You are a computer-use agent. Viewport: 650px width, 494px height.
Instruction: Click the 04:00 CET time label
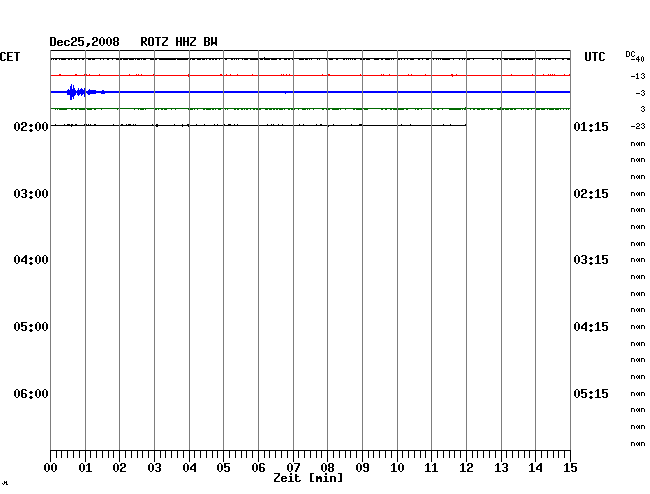(x=31, y=260)
